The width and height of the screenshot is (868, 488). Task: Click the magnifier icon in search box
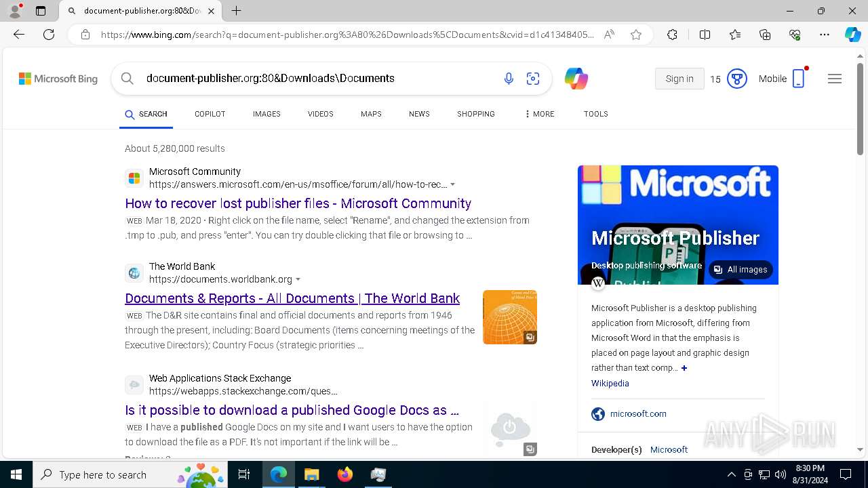coord(127,79)
